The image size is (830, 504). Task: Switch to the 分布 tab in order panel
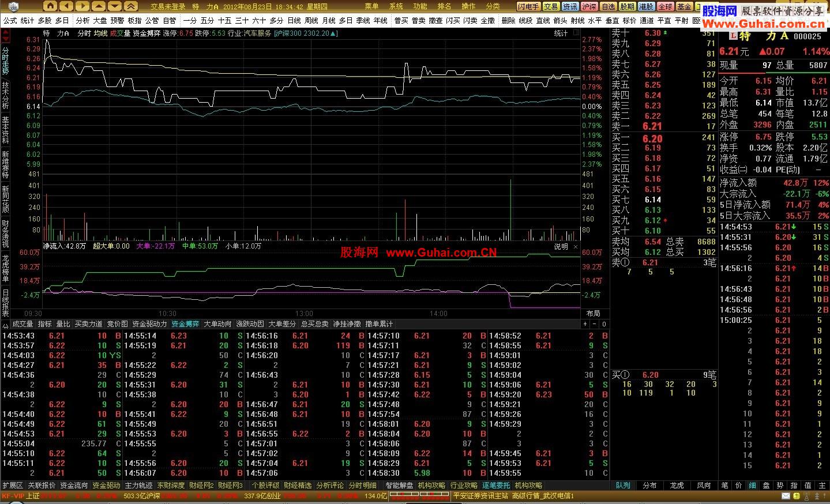pos(649,486)
